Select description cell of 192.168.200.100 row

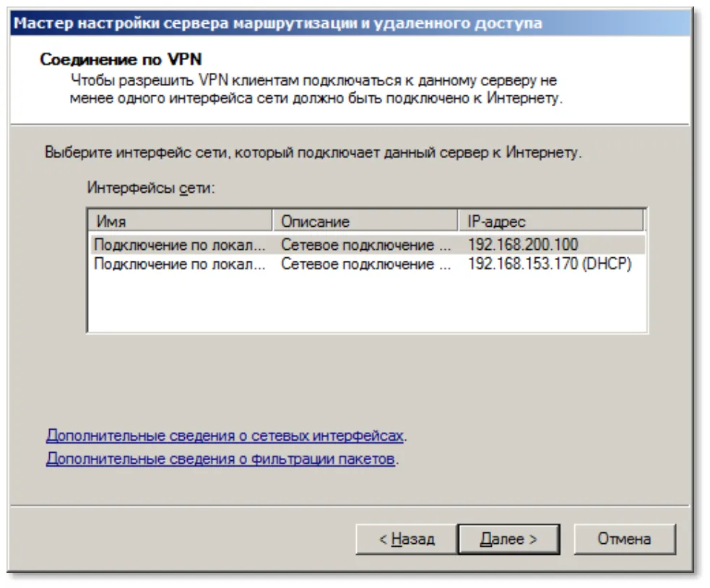(366, 245)
